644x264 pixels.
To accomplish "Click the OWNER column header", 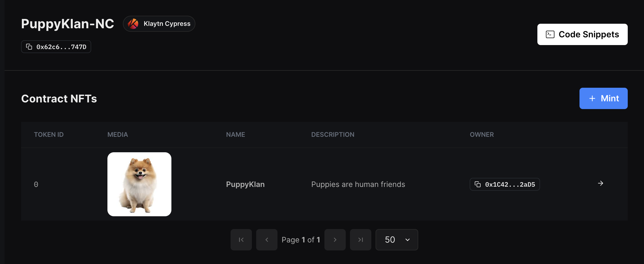I will tap(481, 135).
